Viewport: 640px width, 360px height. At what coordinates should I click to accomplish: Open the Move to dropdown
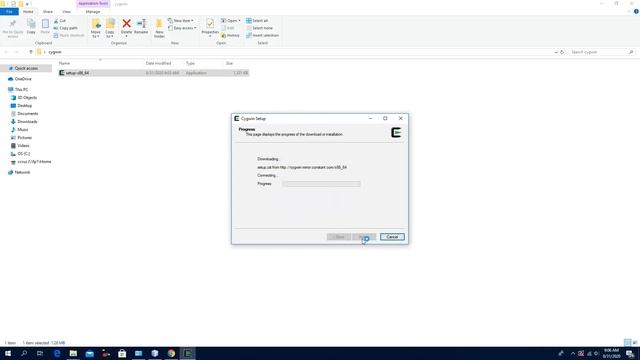[96, 29]
